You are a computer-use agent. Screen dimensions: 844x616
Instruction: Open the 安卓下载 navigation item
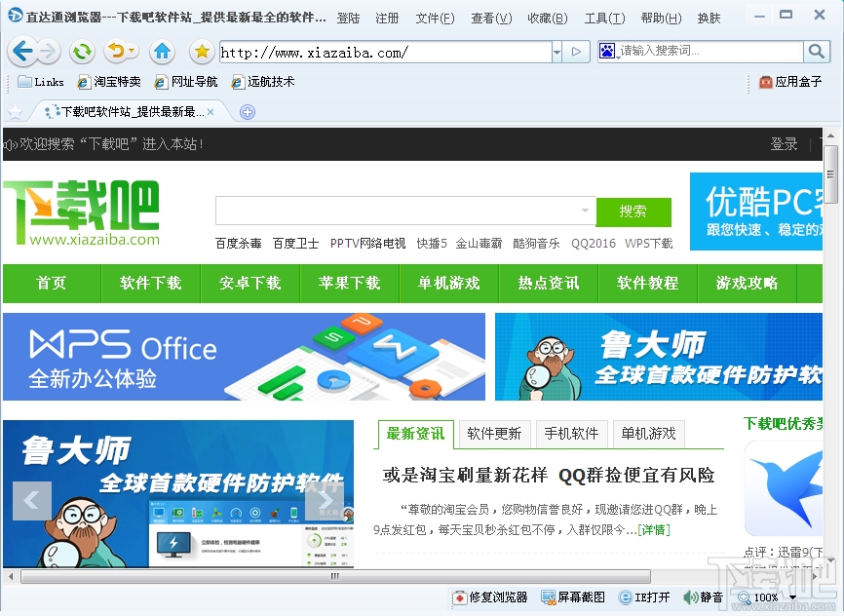[250, 284]
